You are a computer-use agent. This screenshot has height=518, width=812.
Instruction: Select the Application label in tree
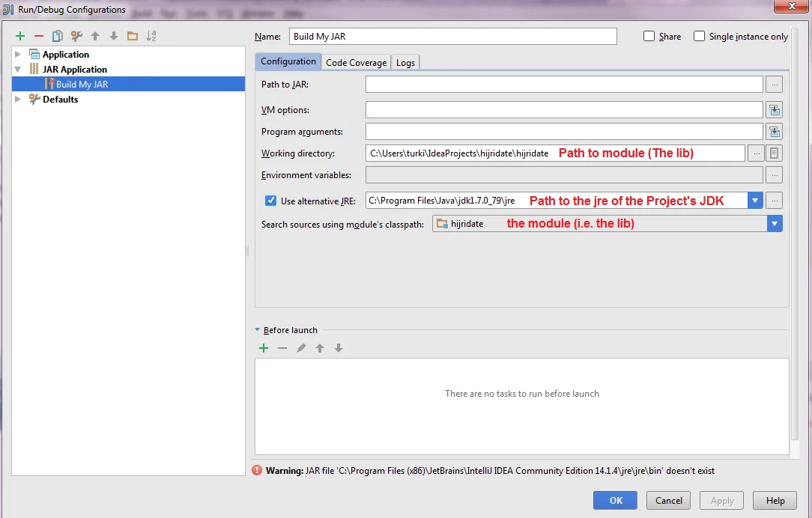coord(66,55)
